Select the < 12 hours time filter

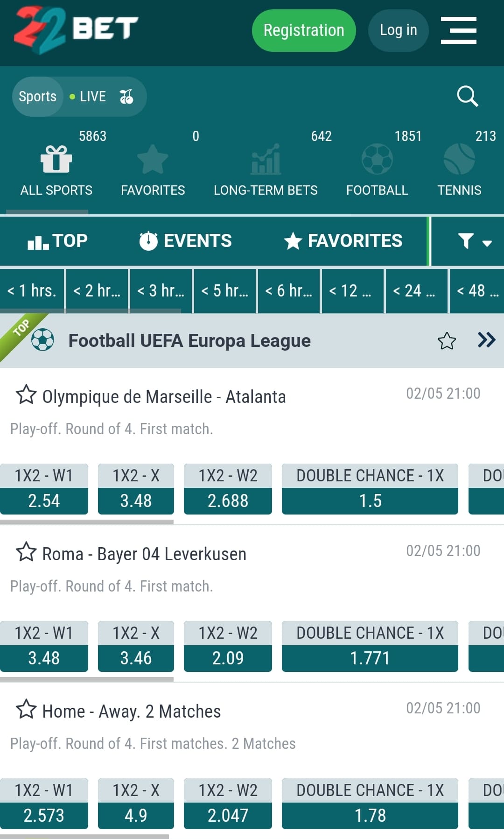tap(352, 290)
